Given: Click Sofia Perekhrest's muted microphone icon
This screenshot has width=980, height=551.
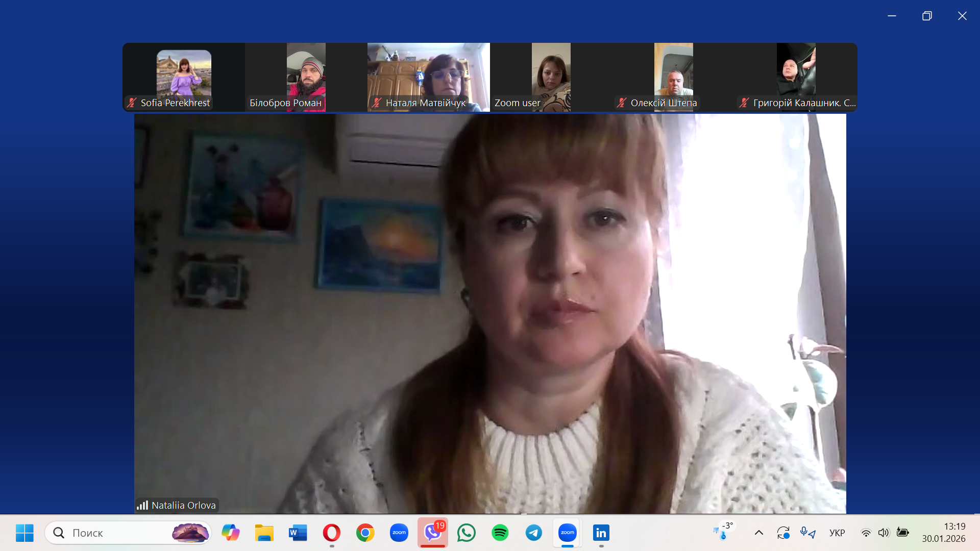Looking at the screenshot, I should pos(132,103).
